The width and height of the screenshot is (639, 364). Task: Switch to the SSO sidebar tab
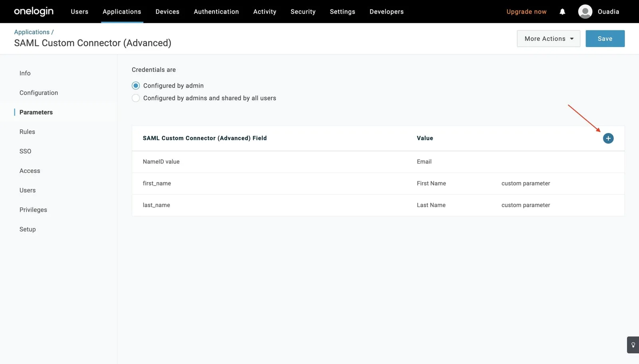26,151
